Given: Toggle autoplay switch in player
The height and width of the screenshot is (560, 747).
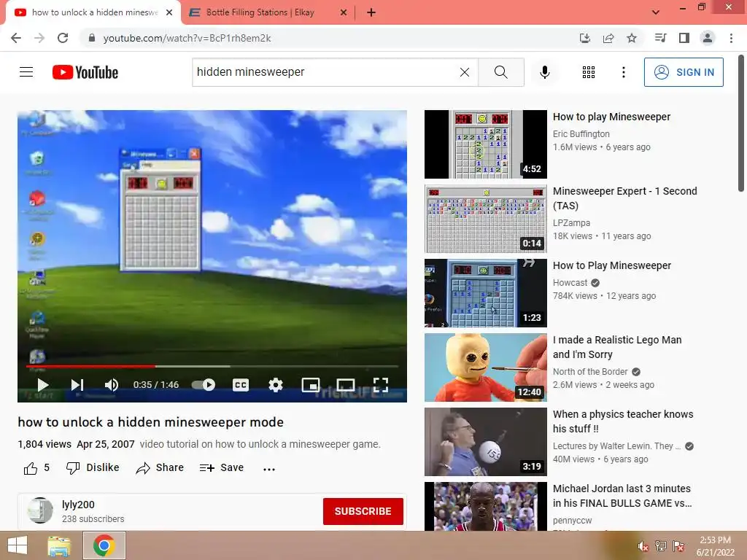Looking at the screenshot, I should click(204, 385).
